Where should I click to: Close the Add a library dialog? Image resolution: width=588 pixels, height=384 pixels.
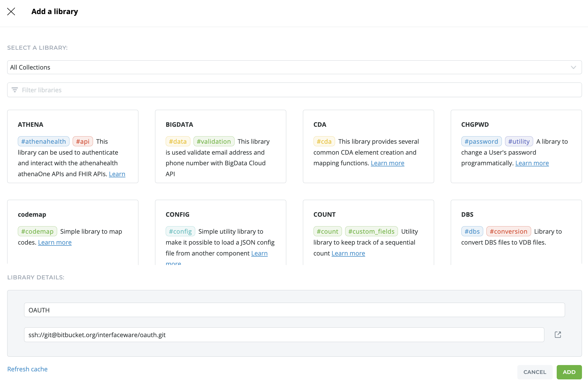[11, 11]
